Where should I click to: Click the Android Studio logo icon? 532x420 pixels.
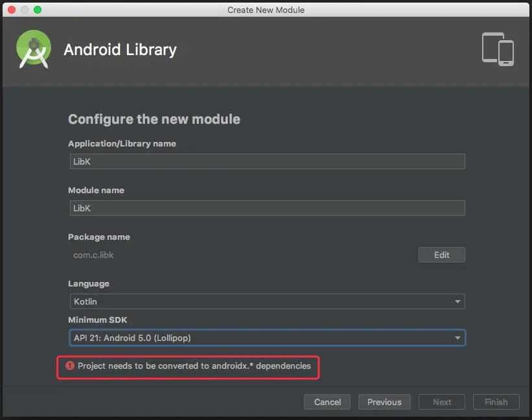click(x=34, y=49)
